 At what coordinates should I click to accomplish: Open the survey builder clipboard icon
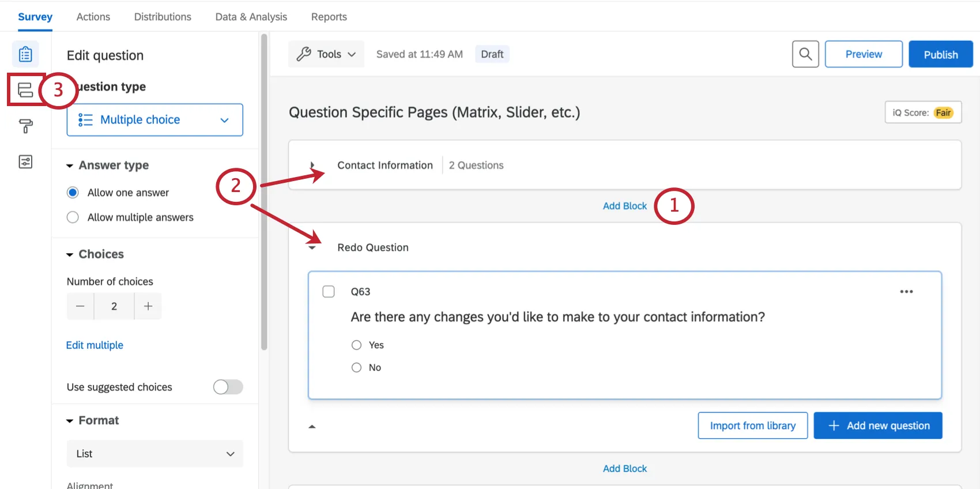(25, 54)
